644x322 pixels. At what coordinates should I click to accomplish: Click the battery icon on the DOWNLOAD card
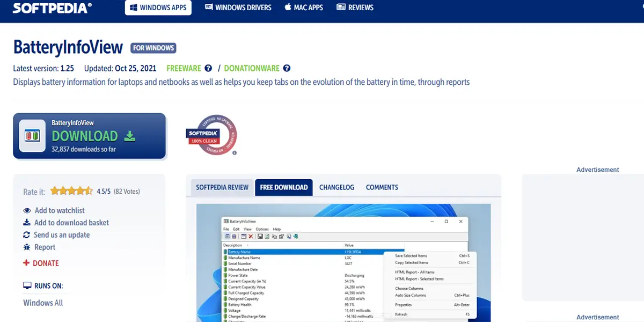32,136
